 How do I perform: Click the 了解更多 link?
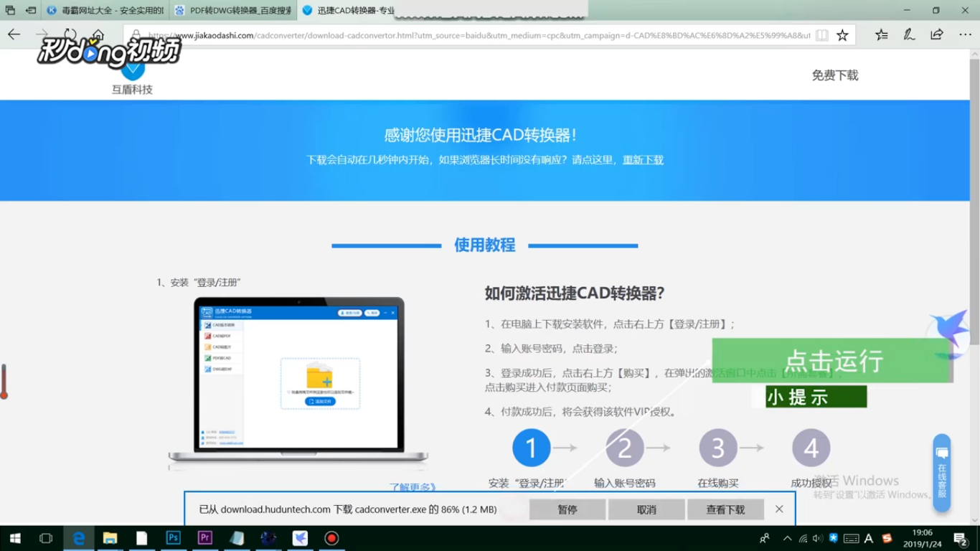pos(413,487)
